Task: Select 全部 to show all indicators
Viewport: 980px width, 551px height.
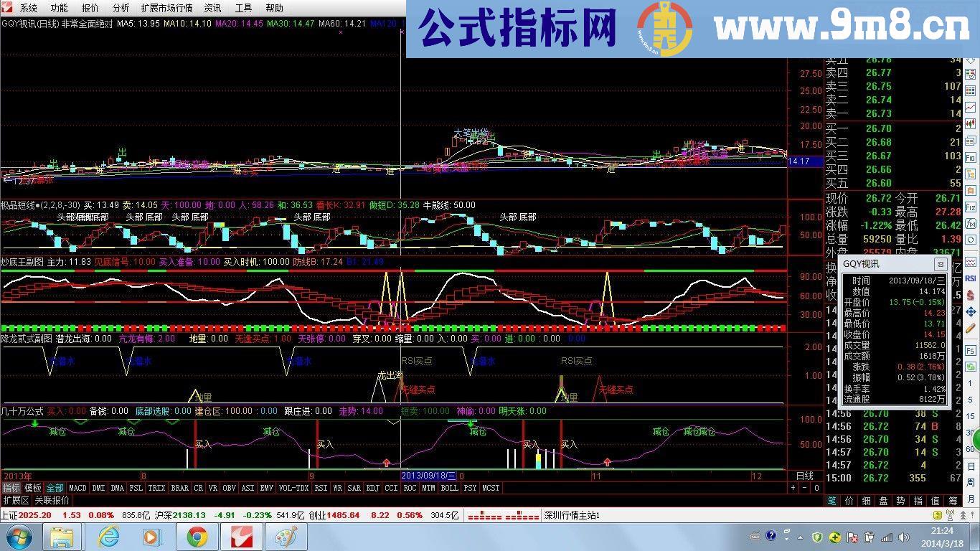Action: [x=56, y=488]
